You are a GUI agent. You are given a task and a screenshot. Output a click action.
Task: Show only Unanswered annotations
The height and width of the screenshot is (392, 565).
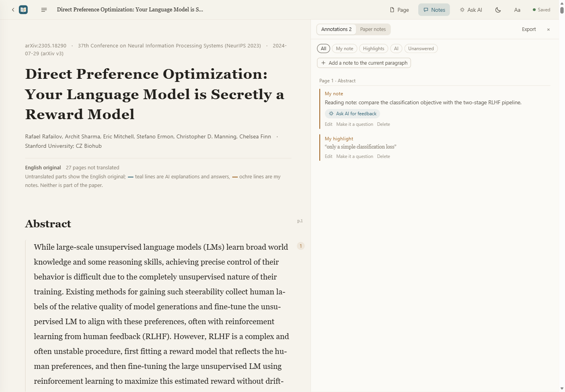[421, 49]
